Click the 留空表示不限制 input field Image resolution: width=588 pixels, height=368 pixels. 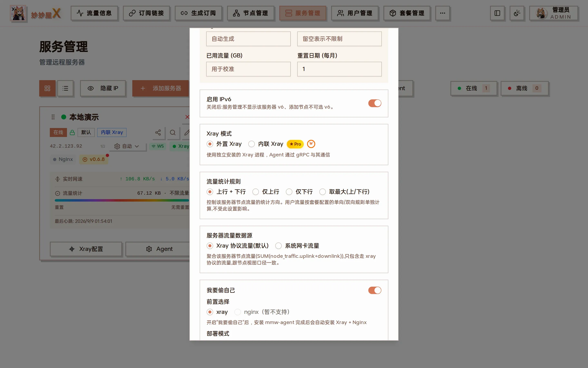[x=340, y=39]
